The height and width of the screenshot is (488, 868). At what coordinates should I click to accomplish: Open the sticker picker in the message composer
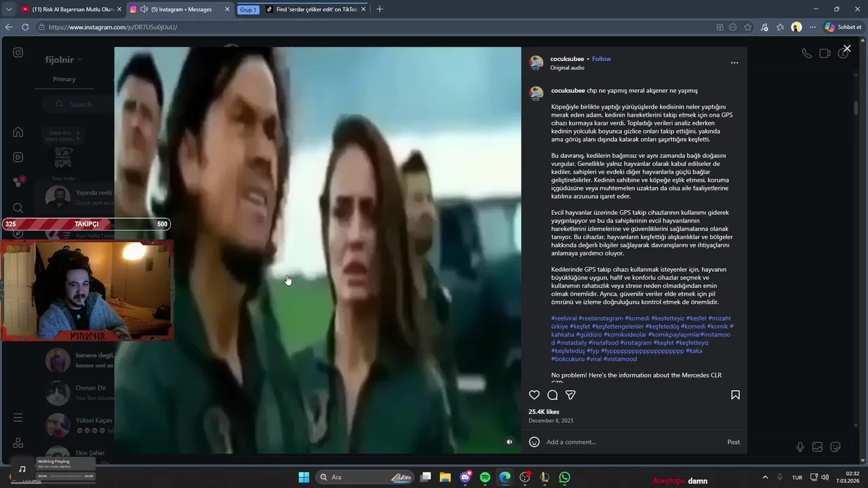click(835, 447)
